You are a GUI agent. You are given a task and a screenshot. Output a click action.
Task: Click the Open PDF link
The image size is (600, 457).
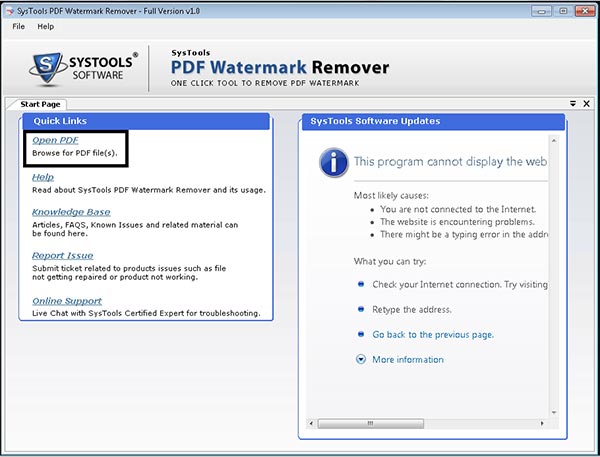tap(55, 140)
